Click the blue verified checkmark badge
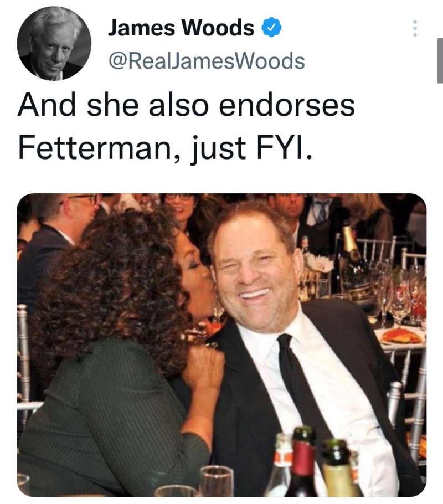 (272, 27)
